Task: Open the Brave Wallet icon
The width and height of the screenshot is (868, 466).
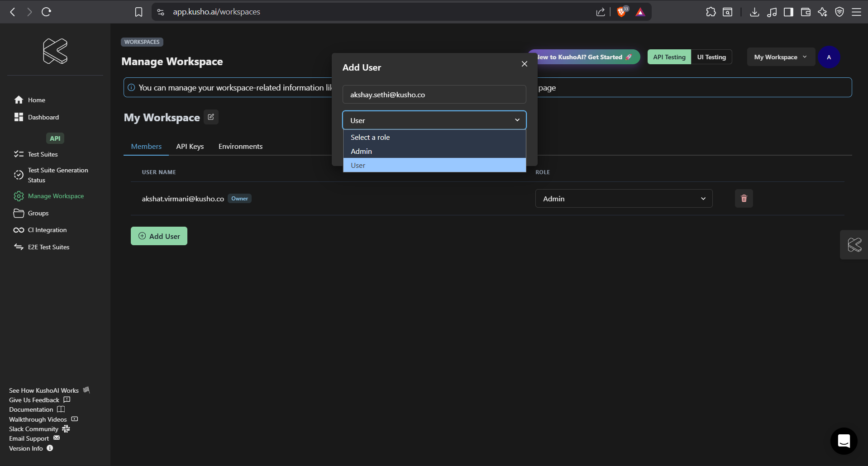Action: click(806, 12)
